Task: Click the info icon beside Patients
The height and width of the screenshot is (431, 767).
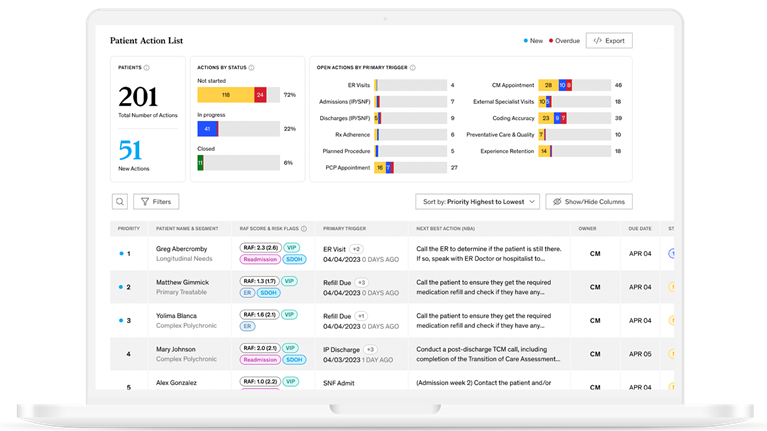Action: click(x=147, y=68)
